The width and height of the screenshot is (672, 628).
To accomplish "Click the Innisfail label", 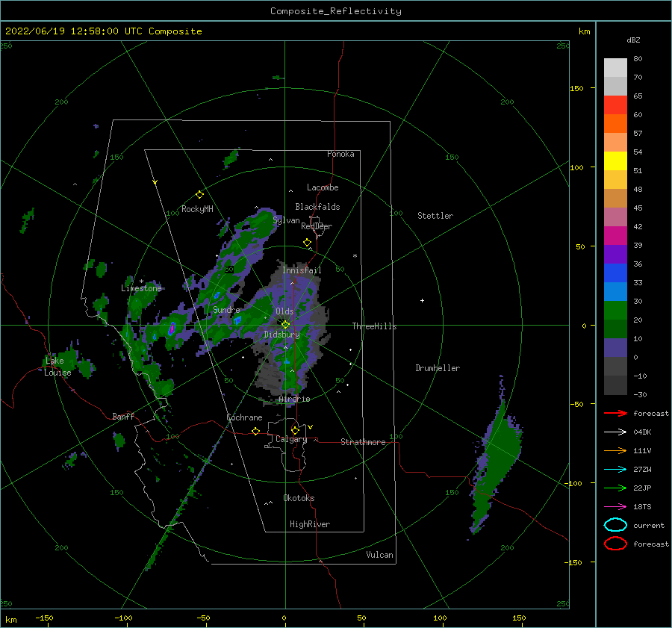I will (302, 270).
